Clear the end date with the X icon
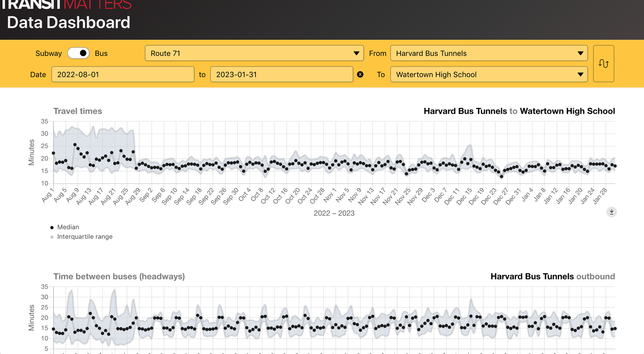This screenshot has height=354, width=644. [x=360, y=74]
